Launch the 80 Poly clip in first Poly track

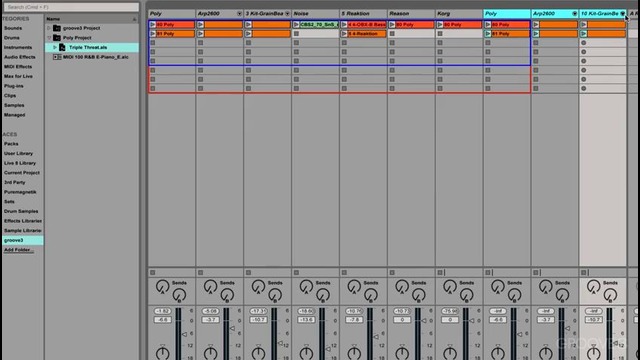click(x=153, y=24)
